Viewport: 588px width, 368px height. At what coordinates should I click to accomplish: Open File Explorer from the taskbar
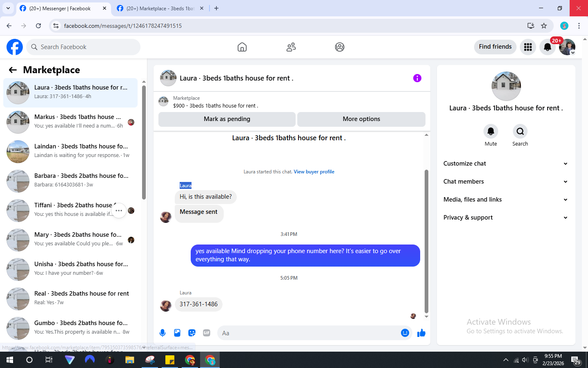click(130, 360)
